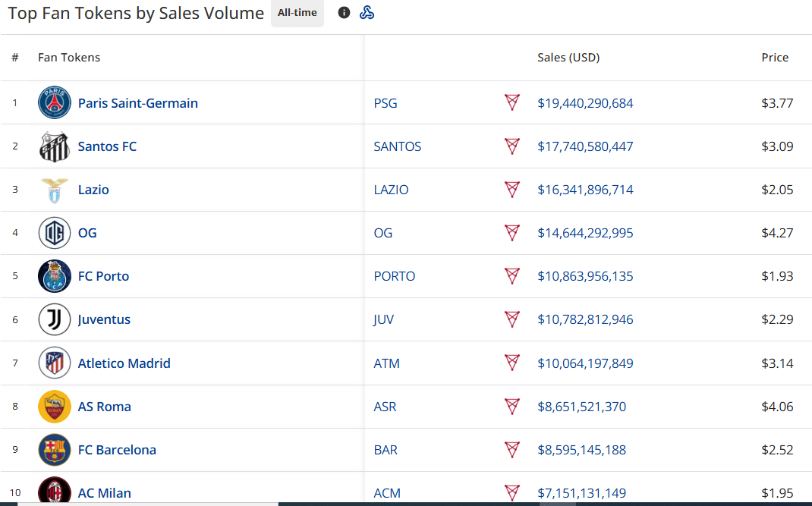Click the $4.27 price for OG
The image size is (812, 506).
tap(777, 233)
